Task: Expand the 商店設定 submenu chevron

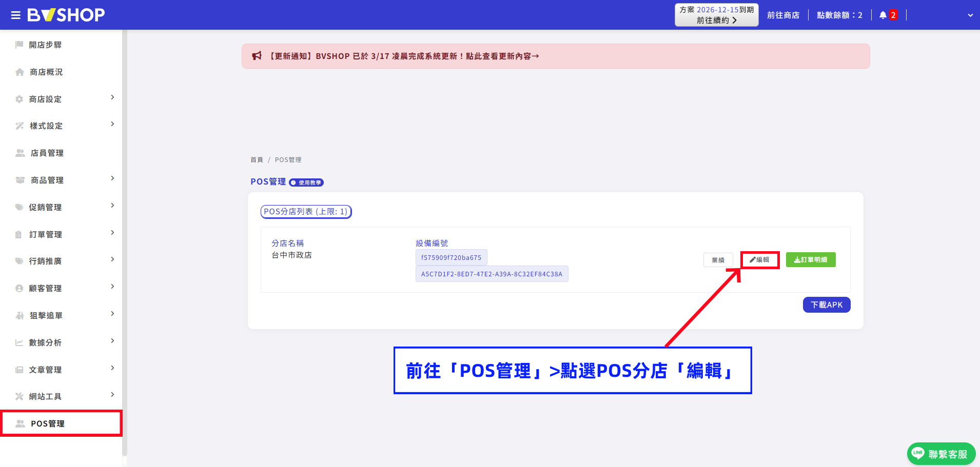Action: point(112,97)
